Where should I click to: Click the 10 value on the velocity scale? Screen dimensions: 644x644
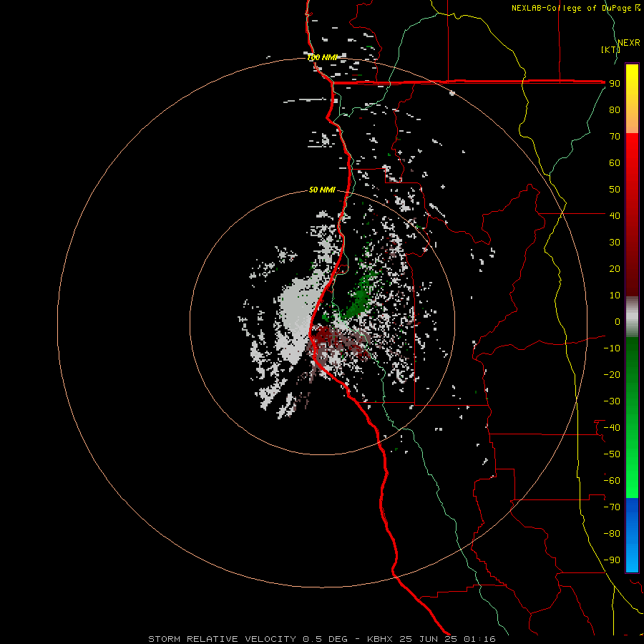click(615, 296)
